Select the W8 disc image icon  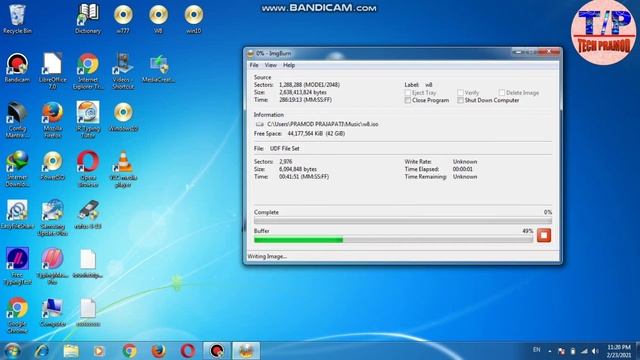(x=158, y=19)
